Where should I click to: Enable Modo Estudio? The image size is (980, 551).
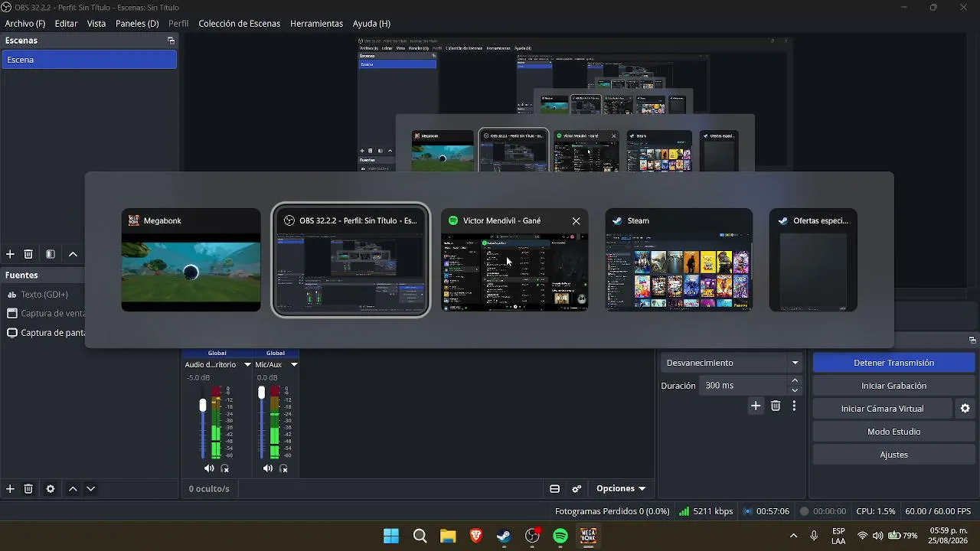pos(893,432)
